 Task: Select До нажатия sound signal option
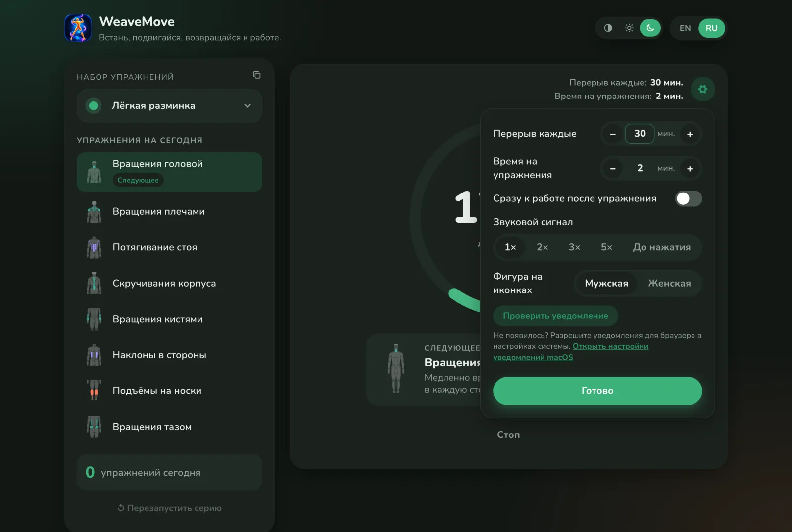662,247
